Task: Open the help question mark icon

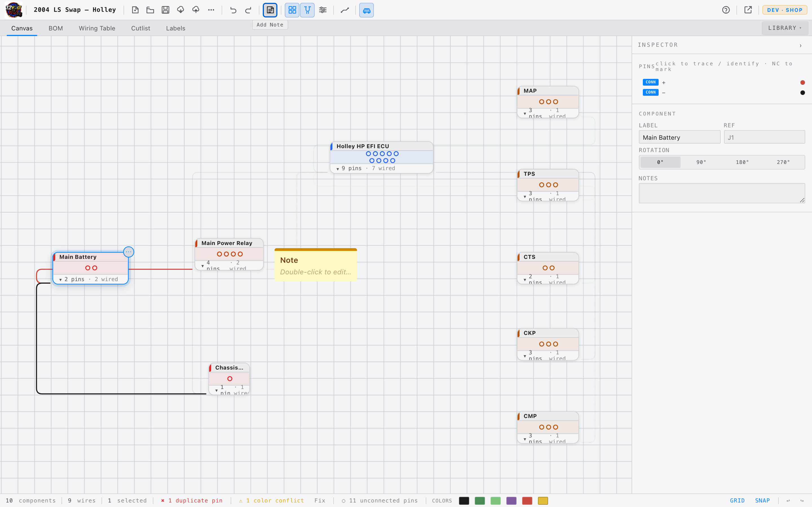Action: (726, 10)
